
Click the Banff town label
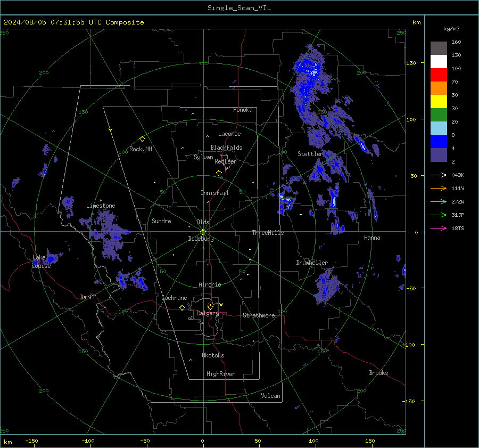[x=88, y=297]
